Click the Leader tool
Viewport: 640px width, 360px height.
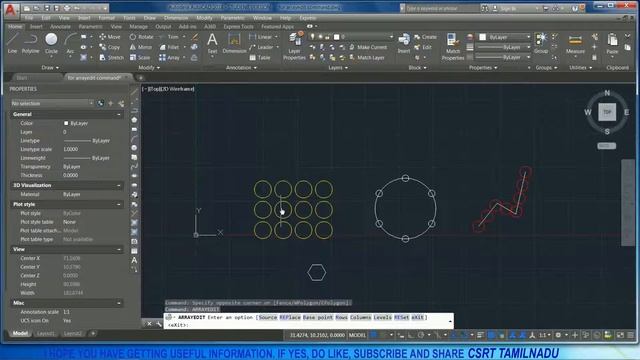[x=261, y=47]
